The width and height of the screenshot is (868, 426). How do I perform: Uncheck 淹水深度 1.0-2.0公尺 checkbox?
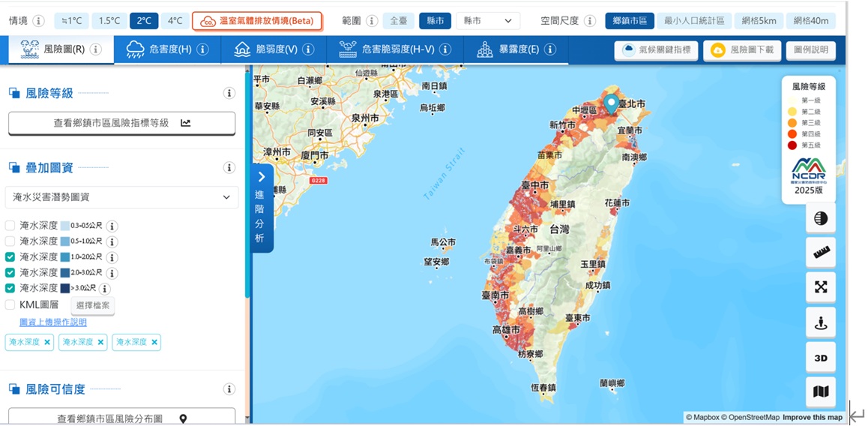pos(10,257)
